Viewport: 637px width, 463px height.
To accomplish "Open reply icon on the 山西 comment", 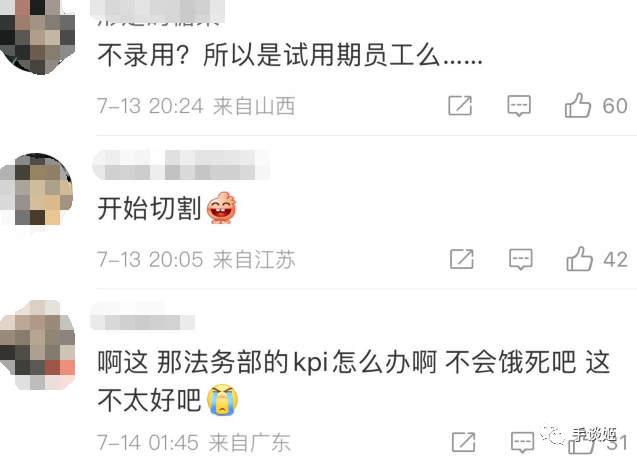I will pos(519,106).
